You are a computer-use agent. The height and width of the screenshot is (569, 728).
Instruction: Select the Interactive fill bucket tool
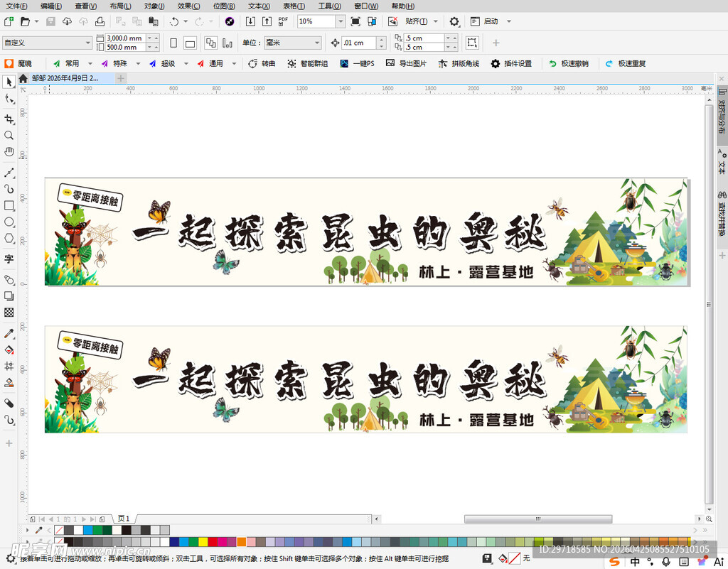pyautogui.click(x=9, y=349)
